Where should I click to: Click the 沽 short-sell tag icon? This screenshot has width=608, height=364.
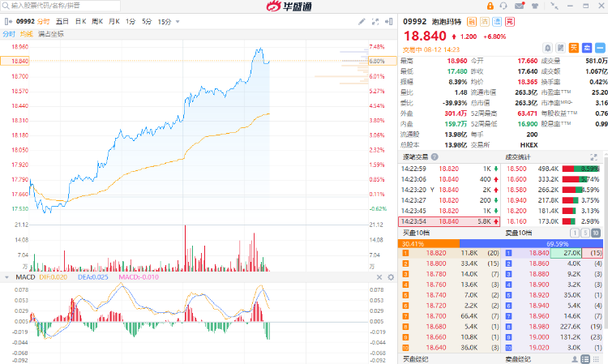click(484, 22)
